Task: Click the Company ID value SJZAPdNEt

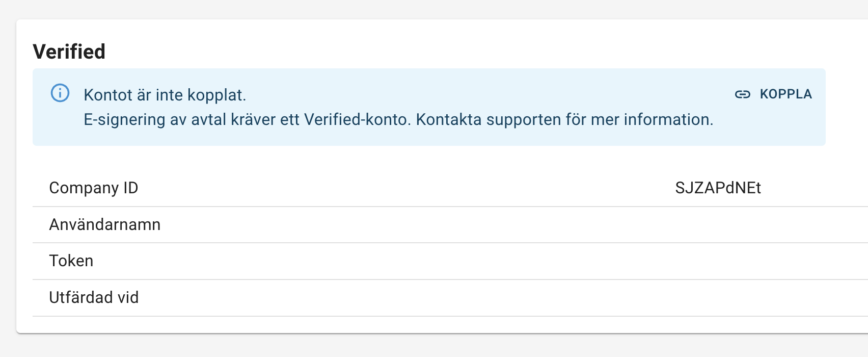Action: [x=718, y=188]
